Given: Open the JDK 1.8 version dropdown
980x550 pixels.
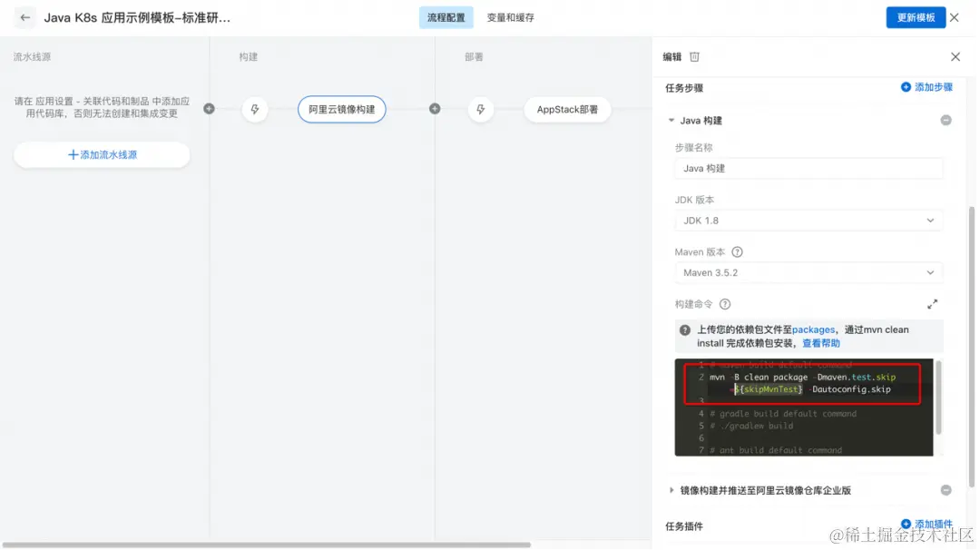Looking at the screenshot, I should coord(808,220).
